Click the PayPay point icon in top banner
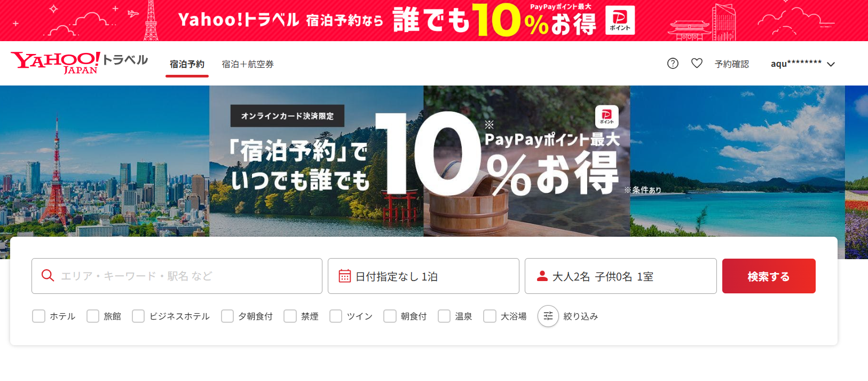The height and width of the screenshot is (381, 868). click(x=620, y=20)
